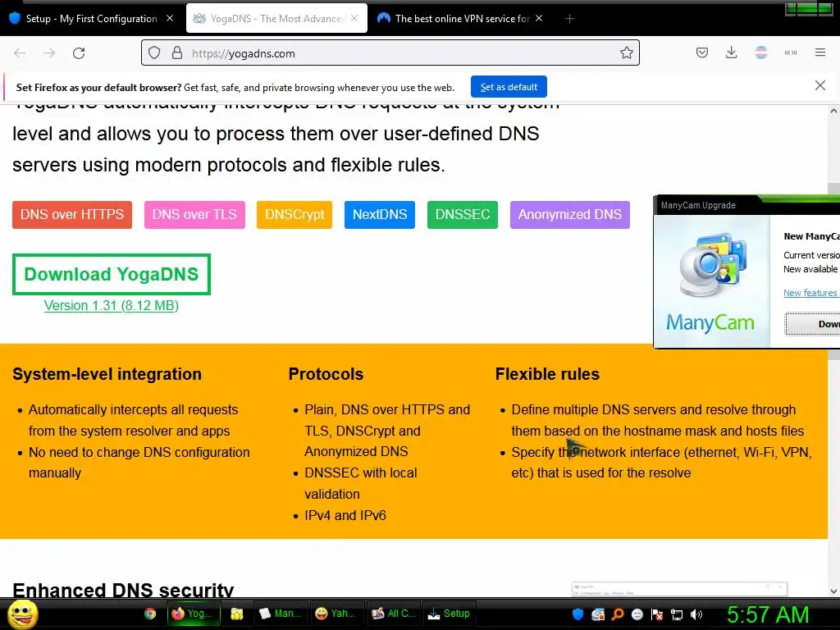The width and height of the screenshot is (840, 630).
Task: Go forward to the next page
Action: click(x=49, y=53)
